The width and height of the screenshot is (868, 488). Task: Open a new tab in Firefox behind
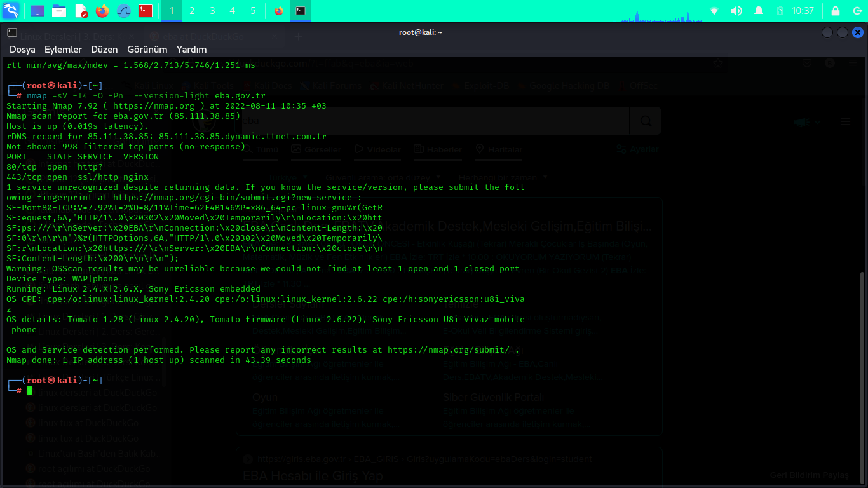[x=299, y=37]
